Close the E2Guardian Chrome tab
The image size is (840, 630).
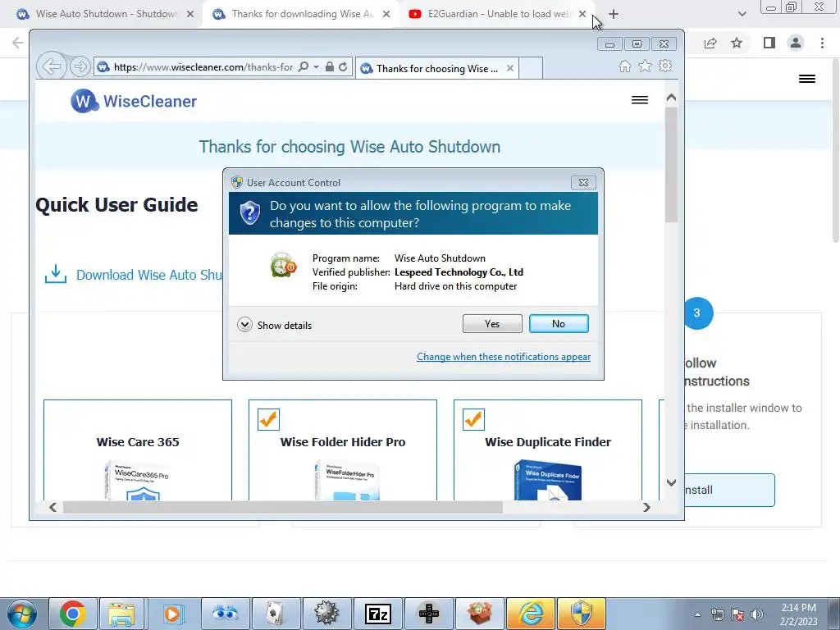pyautogui.click(x=582, y=14)
